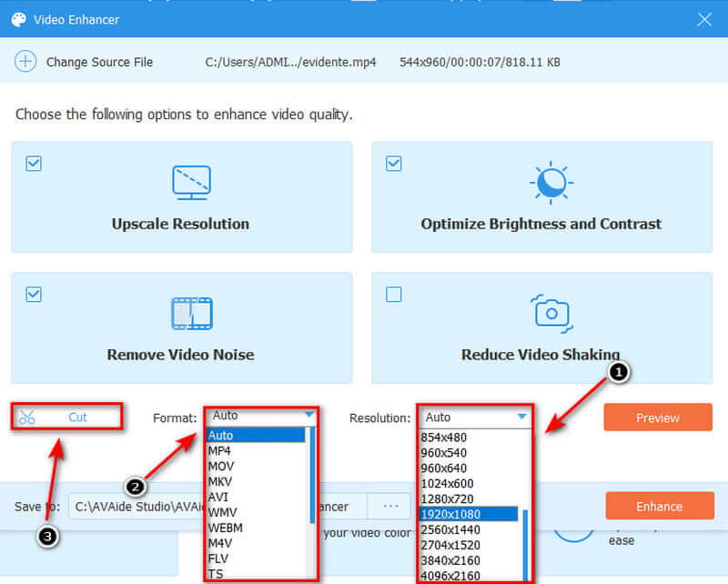Select 1024x600 resolution option
Viewport: 728px width, 584px height.
[x=469, y=483]
